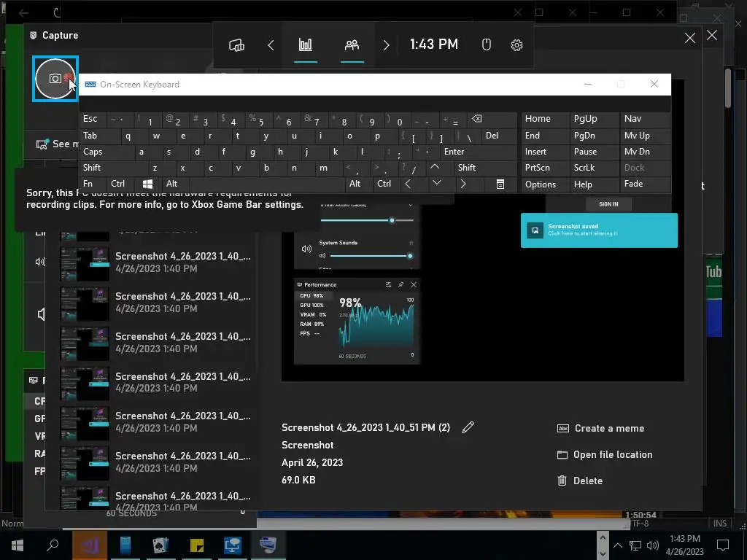This screenshot has height=560, width=747.
Task: Open the Game Bar widget menu icon
Action: tap(237, 45)
